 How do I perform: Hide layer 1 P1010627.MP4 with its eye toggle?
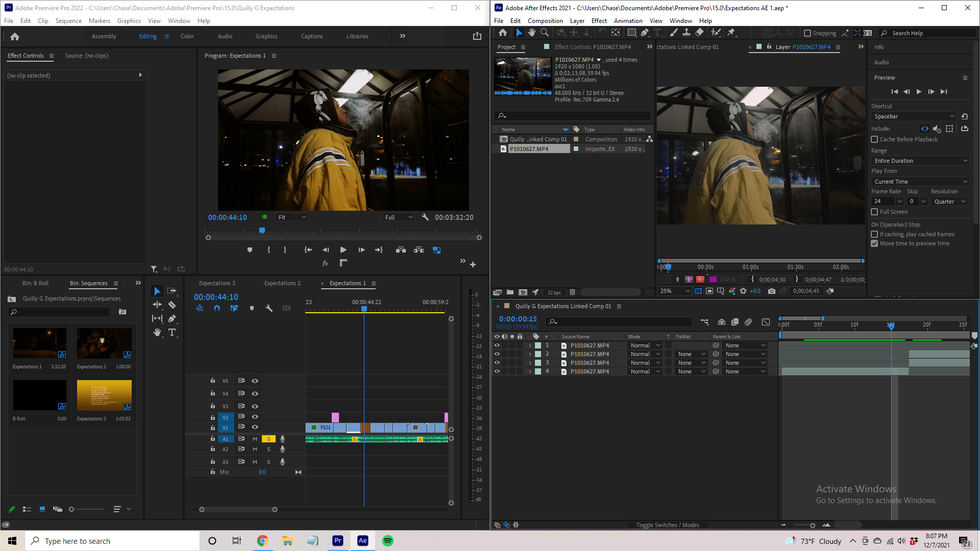[x=497, y=345]
